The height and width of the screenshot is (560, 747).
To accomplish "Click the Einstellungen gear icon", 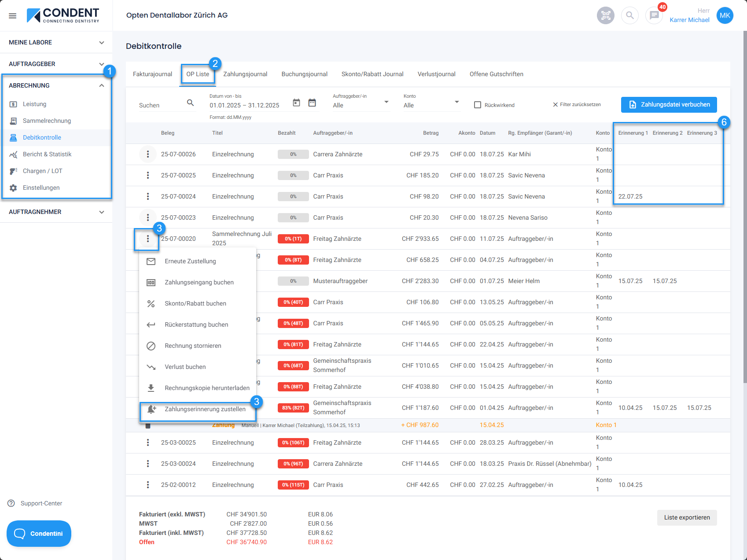I will pos(14,188).
